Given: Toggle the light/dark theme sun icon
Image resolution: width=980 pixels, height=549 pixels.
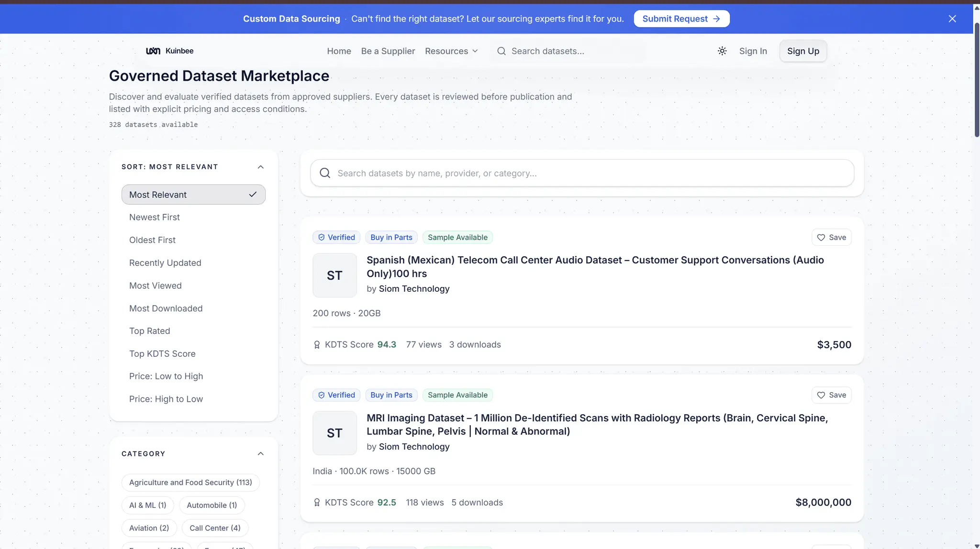Looking at the screenshot, I should click(722, 51).
